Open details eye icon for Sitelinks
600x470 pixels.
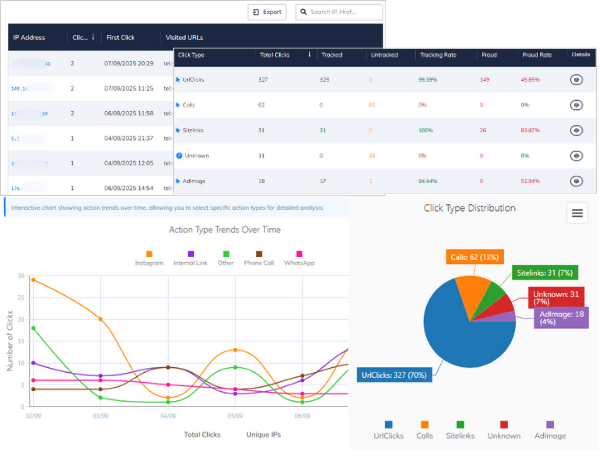coord(576,130)
